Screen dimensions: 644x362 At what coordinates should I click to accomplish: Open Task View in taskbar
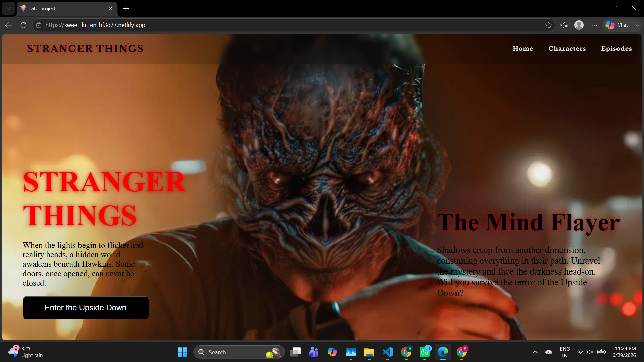296,352
